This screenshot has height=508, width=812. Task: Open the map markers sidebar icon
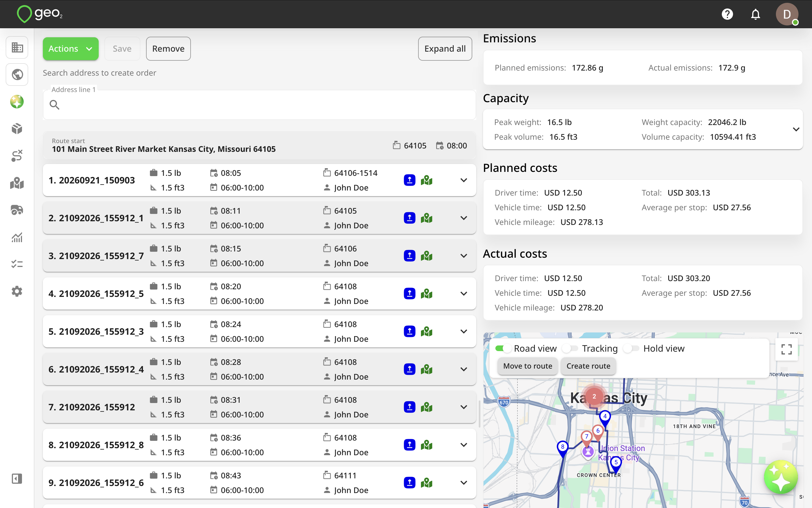point(17,183)
